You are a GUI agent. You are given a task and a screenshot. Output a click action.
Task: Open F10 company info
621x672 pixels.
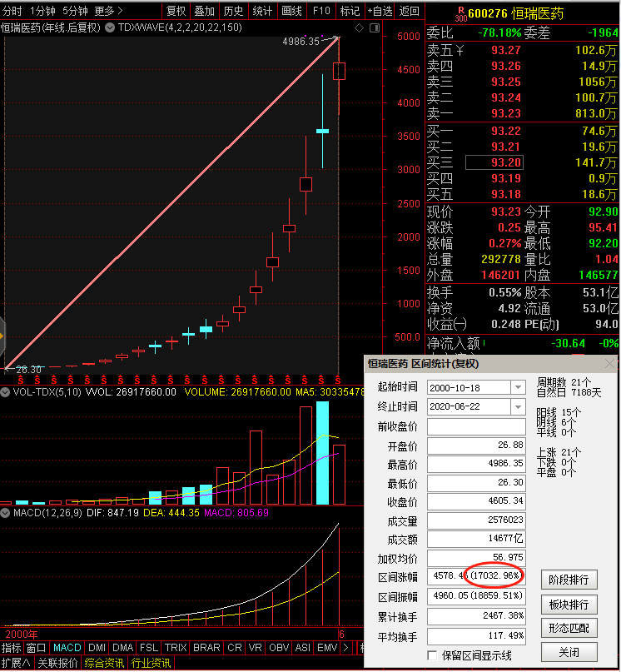coord(321,11)
